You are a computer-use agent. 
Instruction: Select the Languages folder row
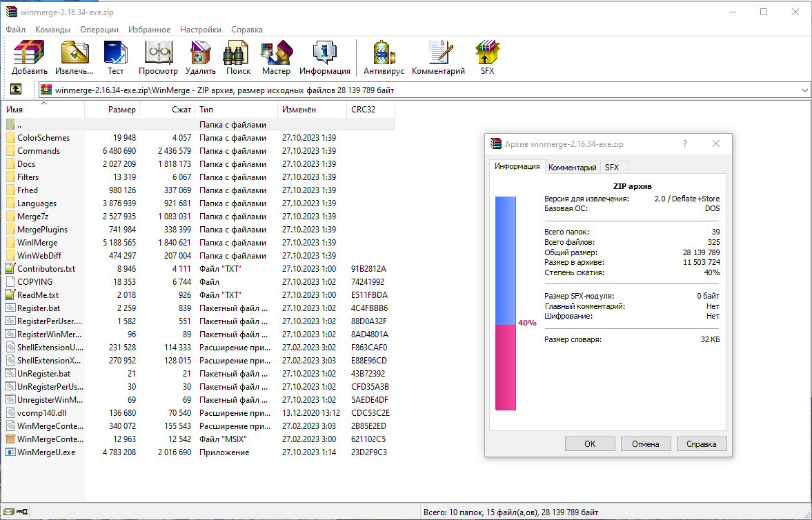(x=198, y=203)
